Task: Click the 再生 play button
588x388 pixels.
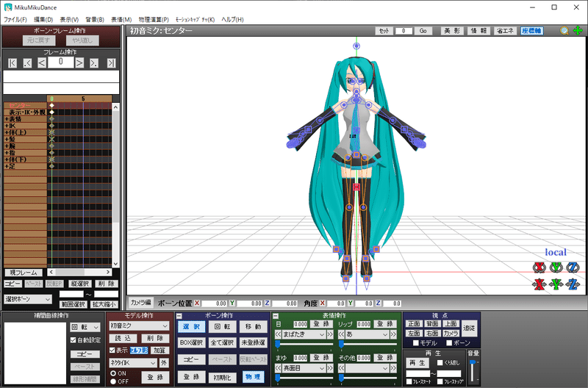Action: [417, 363]
